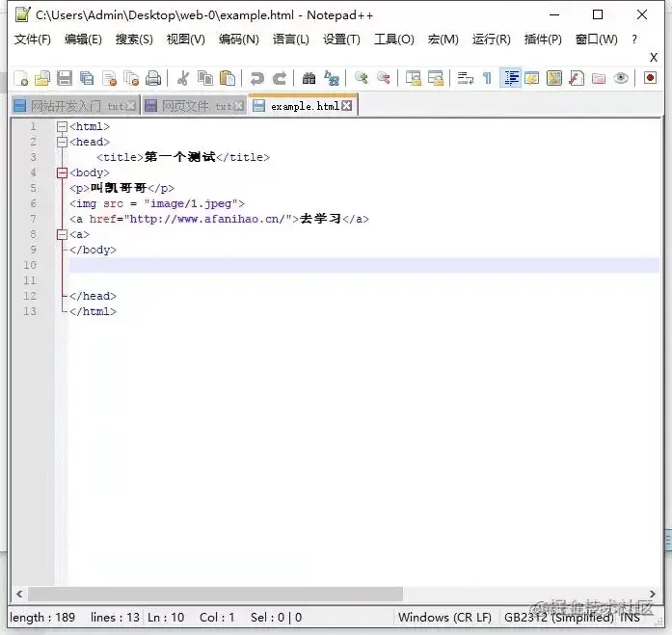The image size is (672, 635).
Task: Click the Save All icon
Action: pyautogui.click(x=87, y=78)
